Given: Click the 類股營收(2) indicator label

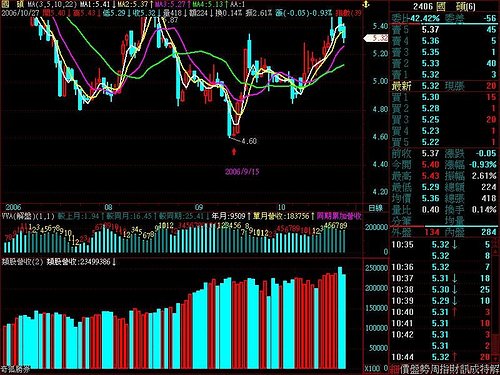Looking at the screenshot, I should click(x=23, y=262).
